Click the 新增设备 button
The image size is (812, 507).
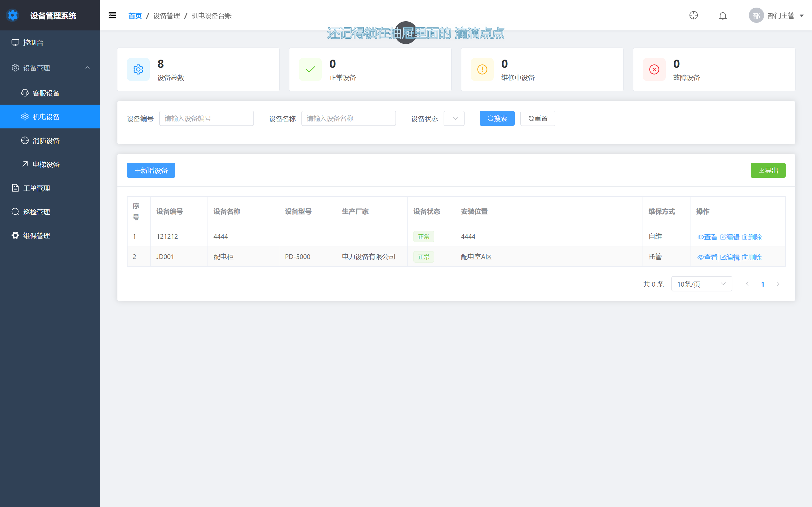(x=151, y=170)
